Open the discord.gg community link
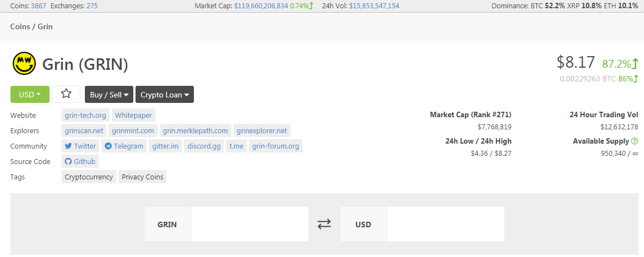This screenshot has height=257, width=644. [204, 146]
